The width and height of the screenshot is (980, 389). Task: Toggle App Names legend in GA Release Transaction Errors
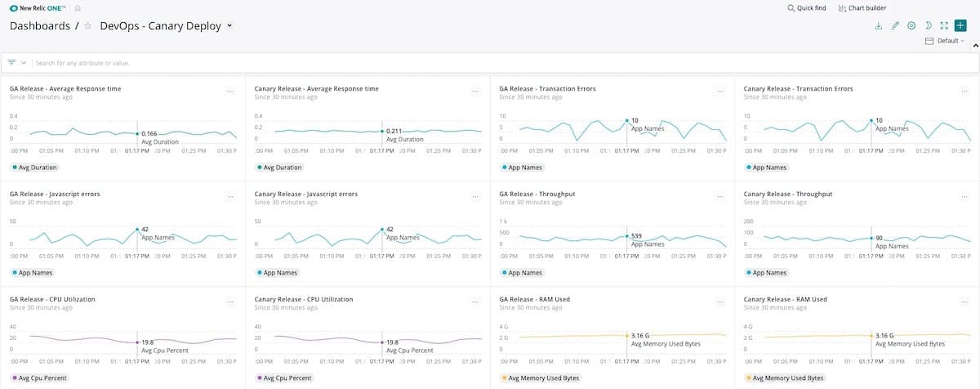coord(521,168)
